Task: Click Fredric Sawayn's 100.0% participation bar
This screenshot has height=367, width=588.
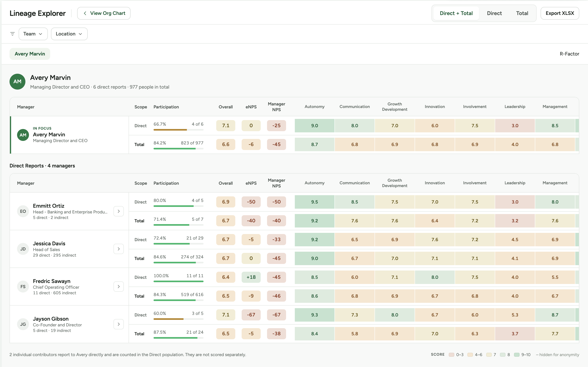Action: click(x=178, y=282)
